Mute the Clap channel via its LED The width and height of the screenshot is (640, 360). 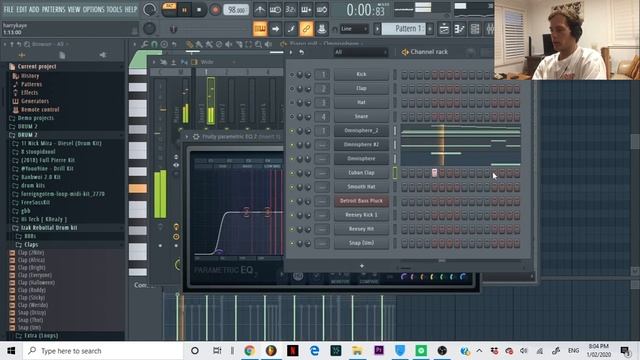[x=291, y=89]
